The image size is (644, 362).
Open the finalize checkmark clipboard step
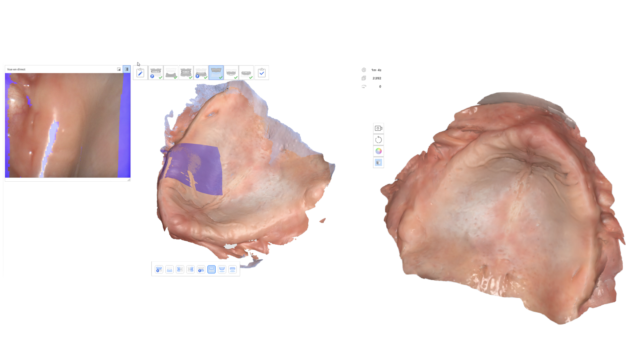tap(262, 73)
